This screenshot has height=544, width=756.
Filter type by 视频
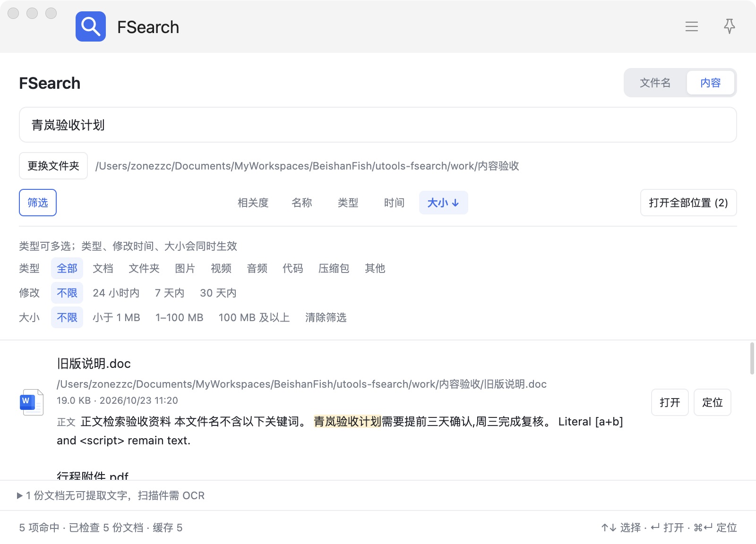click(x=221, y=268)
